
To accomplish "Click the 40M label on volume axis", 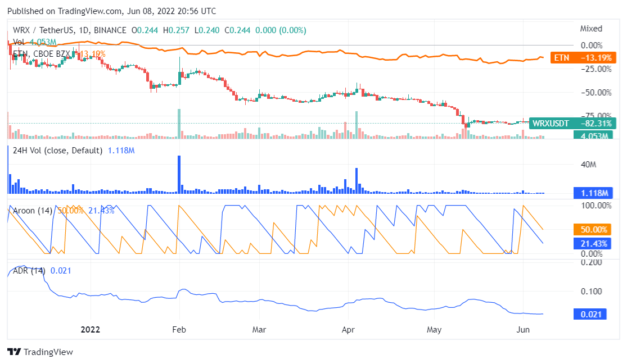I will coord(588,165).
